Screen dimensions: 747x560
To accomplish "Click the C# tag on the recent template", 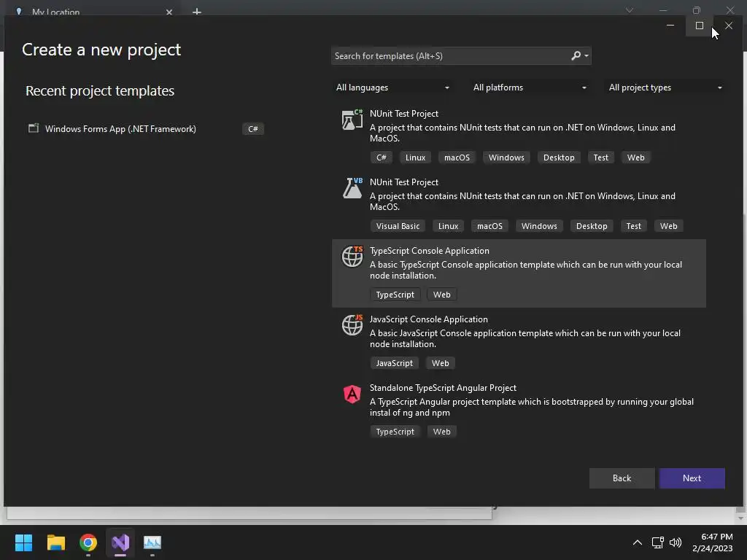I will coord(253,129).
